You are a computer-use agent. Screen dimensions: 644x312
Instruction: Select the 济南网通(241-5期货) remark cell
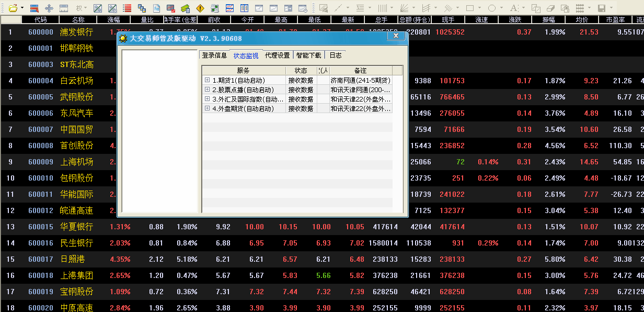[x=361, y=80]
